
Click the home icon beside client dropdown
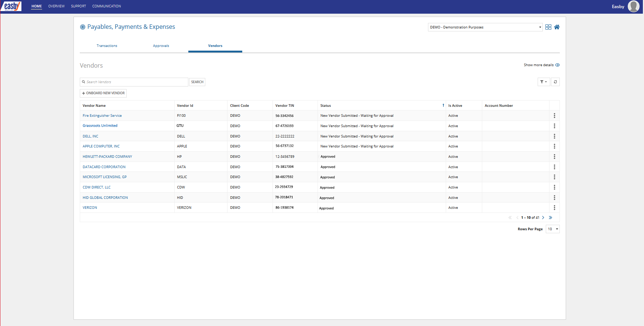click(x=557, y=27)
